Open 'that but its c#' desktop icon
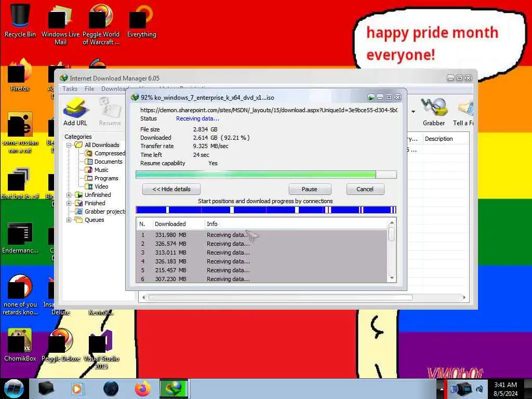532x399 pixels. [20, 183]
